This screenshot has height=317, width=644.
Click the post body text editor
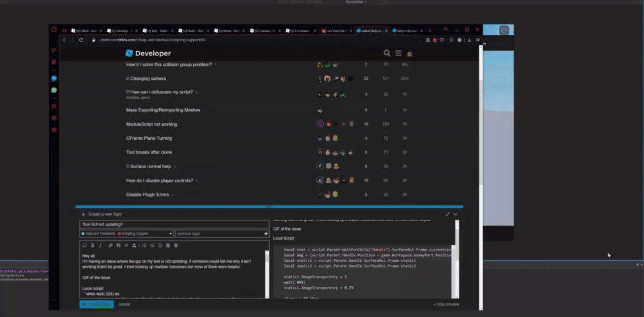coord(173,274)
